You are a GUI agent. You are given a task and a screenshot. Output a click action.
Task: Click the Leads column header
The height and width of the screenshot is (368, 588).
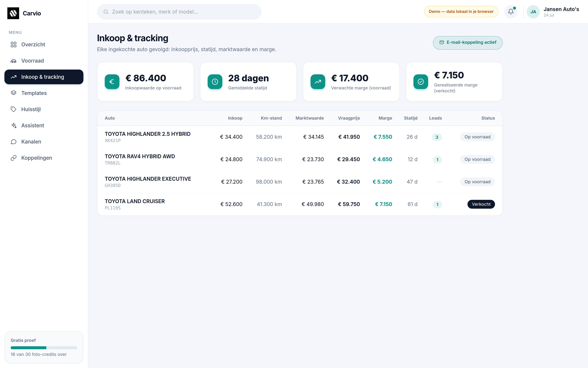pos(435,118)
